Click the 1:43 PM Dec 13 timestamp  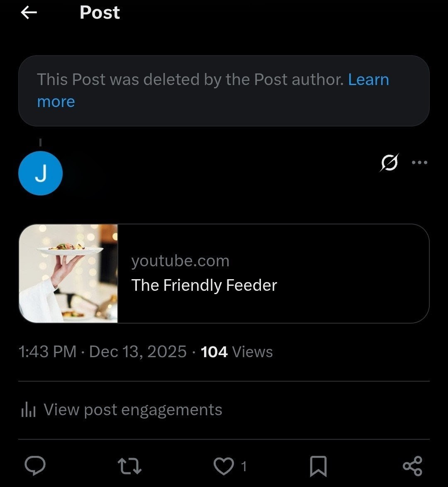pyautogui.click(x=102, y=352)
